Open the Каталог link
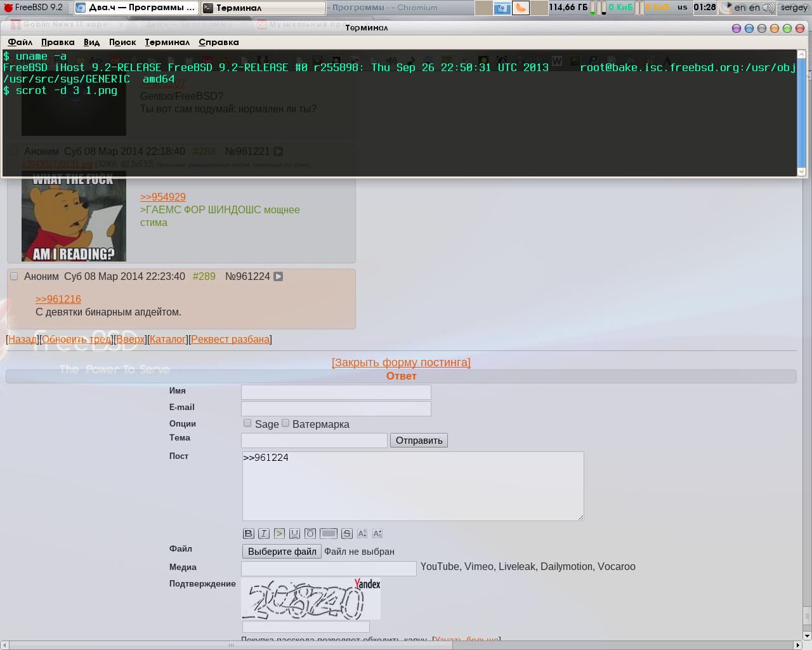 click(167, 340)
